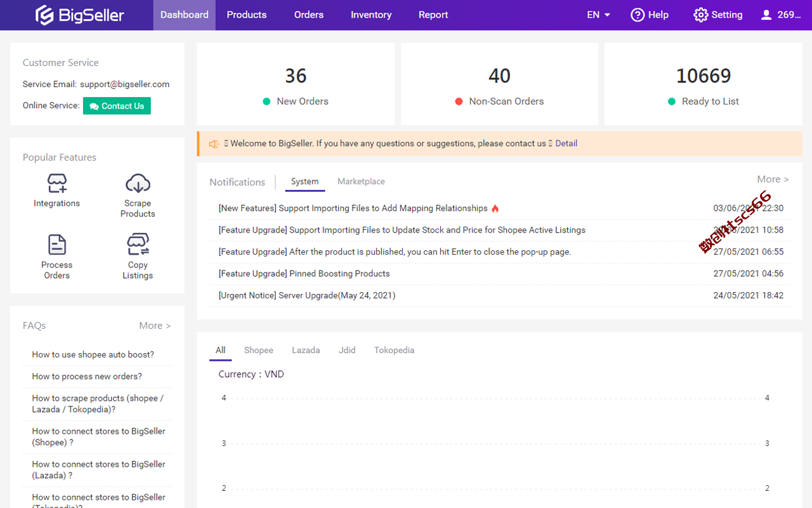Open notice about hitting Enter to close pop-up
The image size is (812, 508).
click(x=395, y=252)
